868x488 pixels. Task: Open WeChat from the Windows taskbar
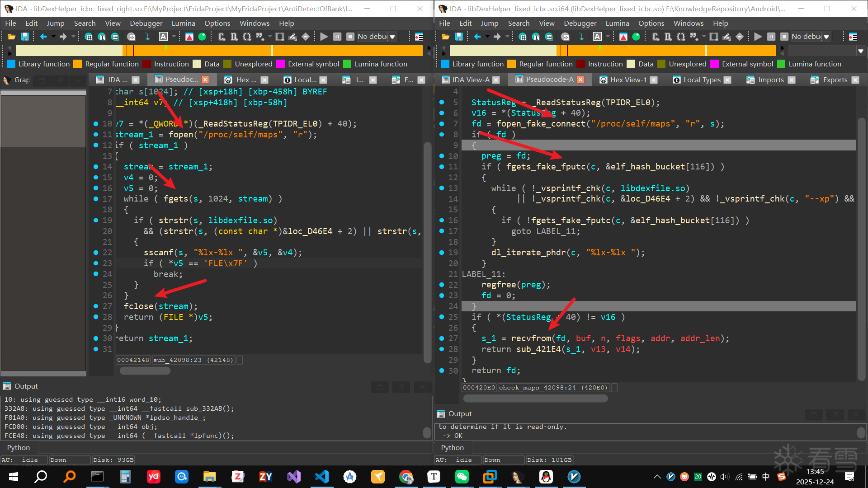click(462, 477)
